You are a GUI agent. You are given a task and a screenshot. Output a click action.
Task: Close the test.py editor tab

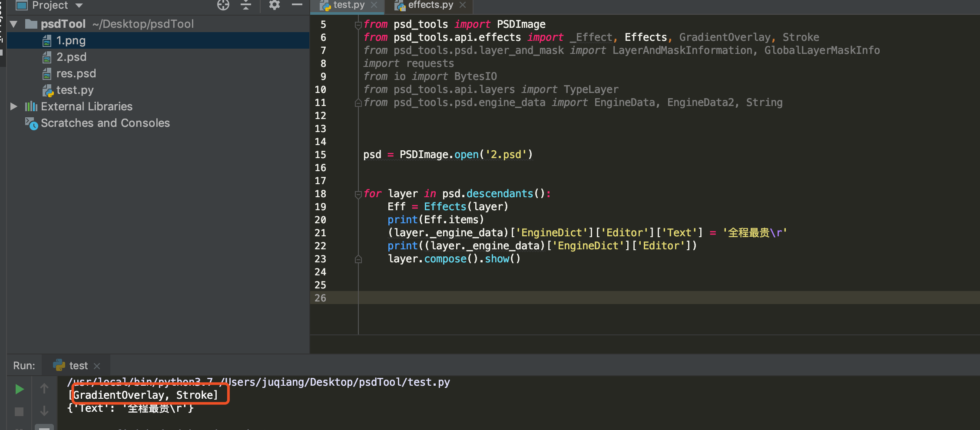coord(374,5)
